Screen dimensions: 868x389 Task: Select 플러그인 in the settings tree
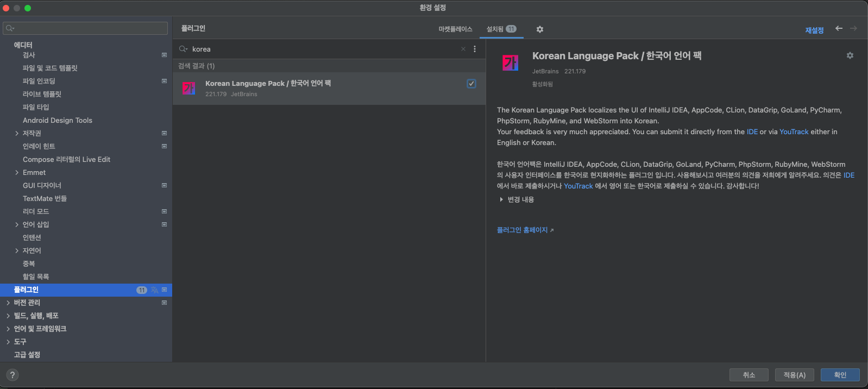[x=86, y=290]
